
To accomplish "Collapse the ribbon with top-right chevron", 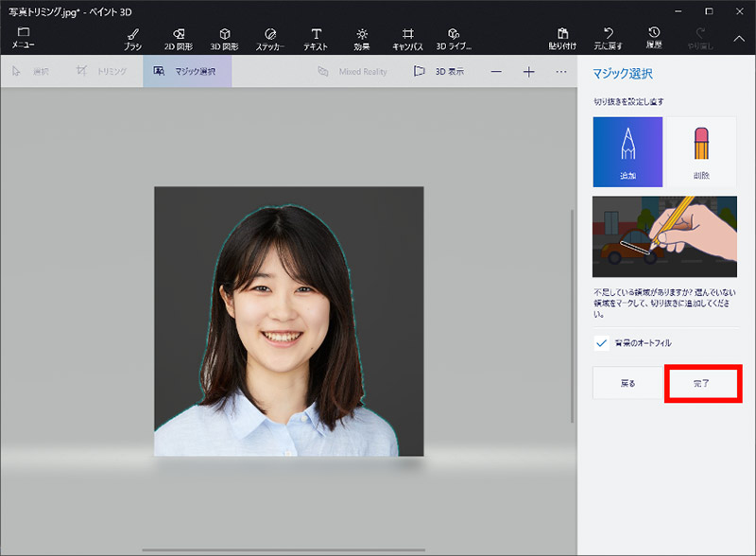I will coord(738,38).
